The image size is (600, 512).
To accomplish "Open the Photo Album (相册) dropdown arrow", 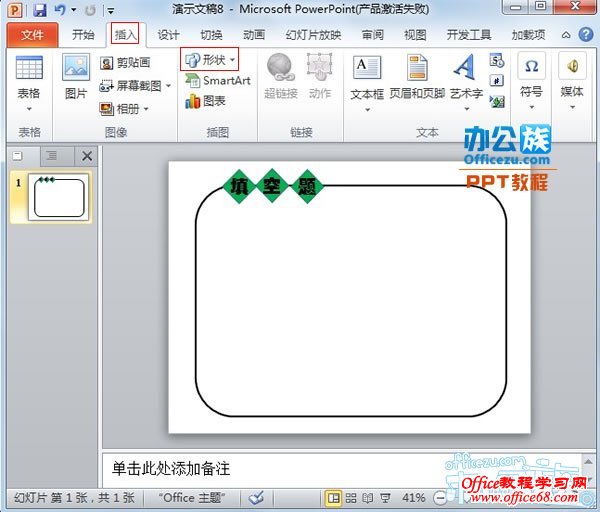I will 146,109.
